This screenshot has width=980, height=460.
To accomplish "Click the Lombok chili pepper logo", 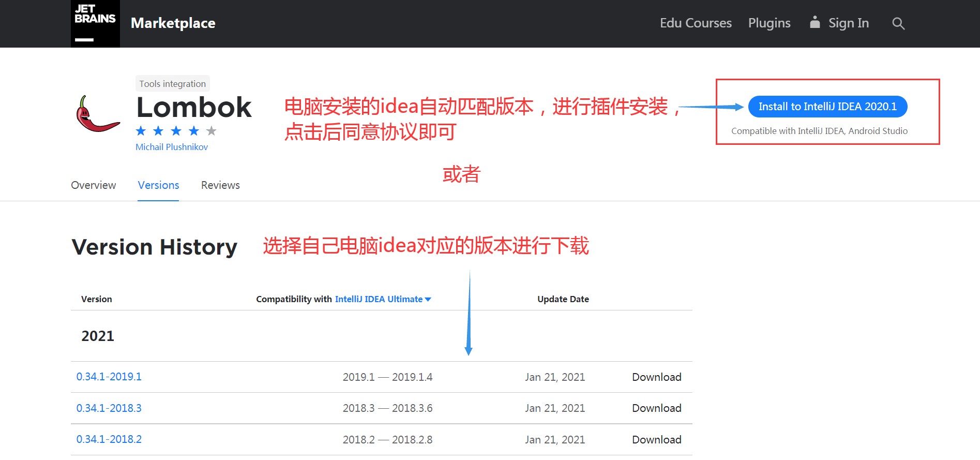I will click(98, 114).
